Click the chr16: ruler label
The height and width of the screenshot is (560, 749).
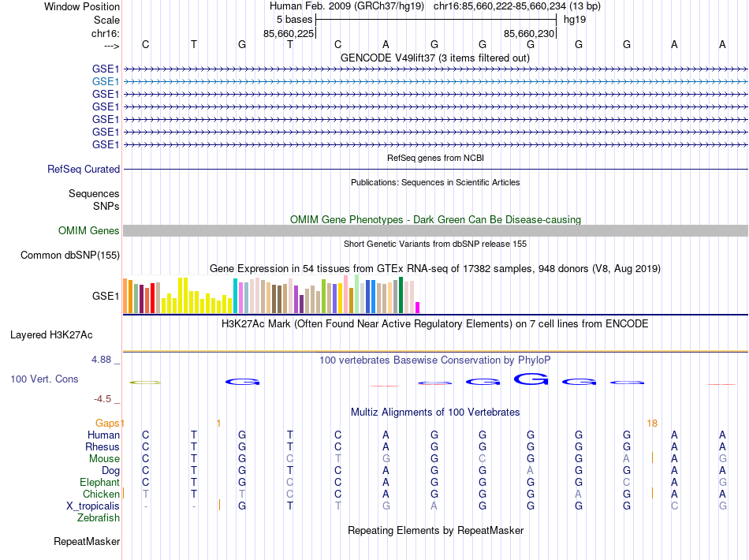106,33
